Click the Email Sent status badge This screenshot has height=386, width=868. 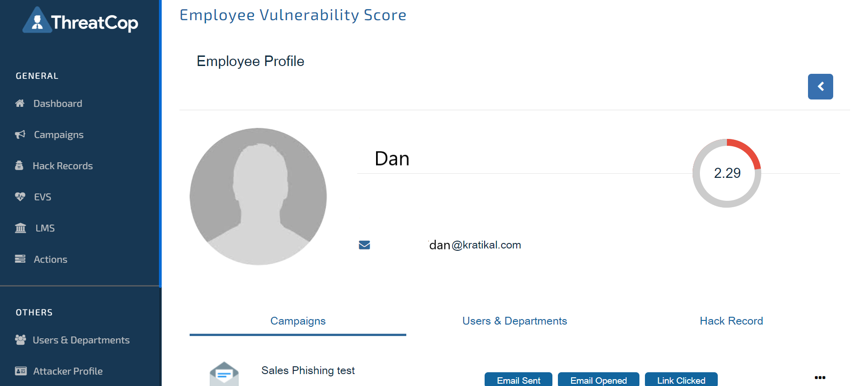(x=518, y=380)
